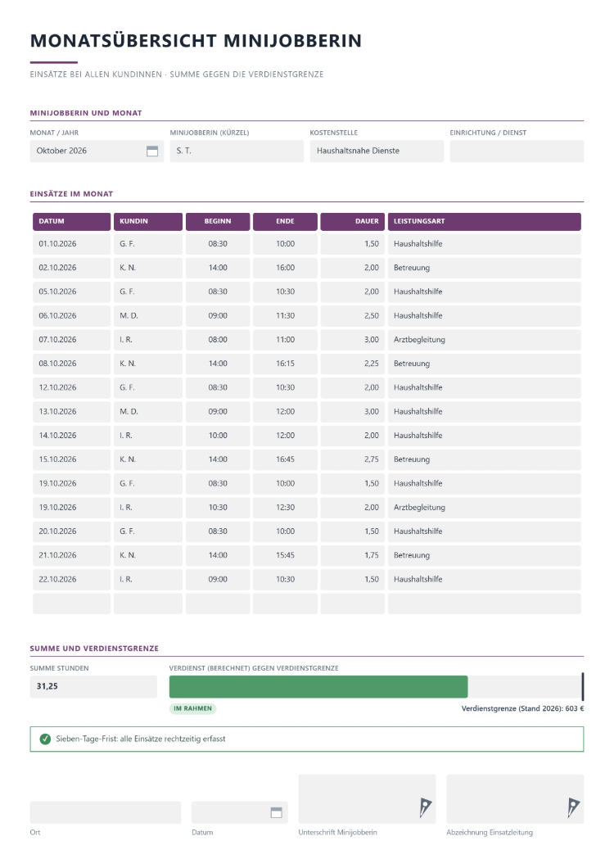Select date cell 01.10.2026
This screenshot has width=614, height=868.
click(71, 244)
